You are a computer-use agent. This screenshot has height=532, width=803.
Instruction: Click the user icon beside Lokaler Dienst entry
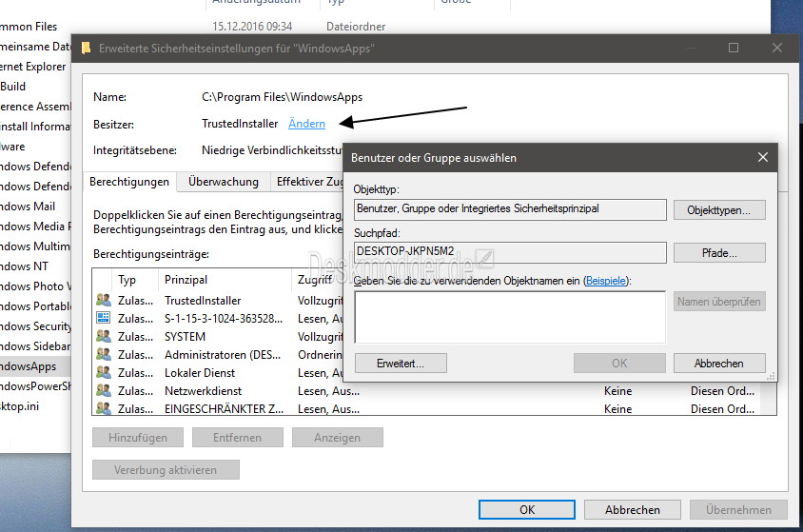(104, 372)
